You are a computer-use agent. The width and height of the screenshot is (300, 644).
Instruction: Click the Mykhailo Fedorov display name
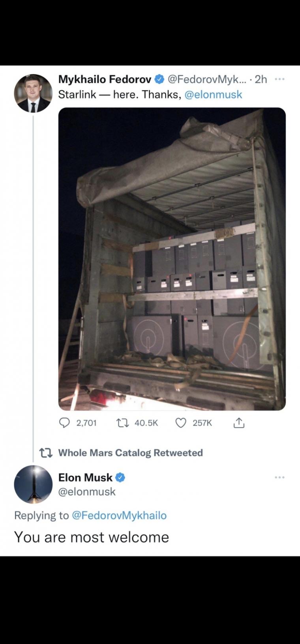[x=105, y=80]
